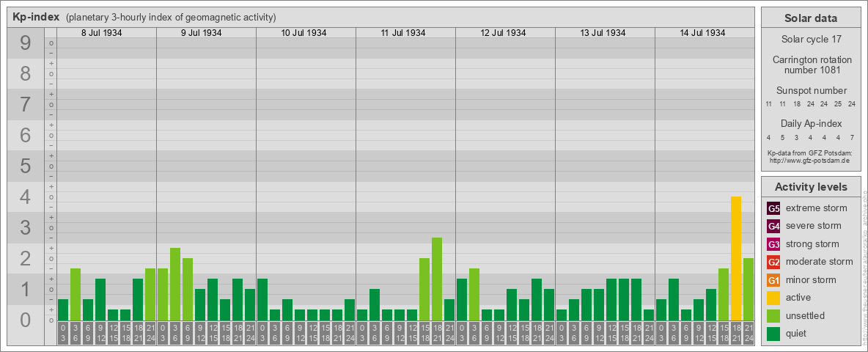Click the Kp scale number 4
Image resolution: width=868 pixels, height=352 pixels.
coord(26,197)
